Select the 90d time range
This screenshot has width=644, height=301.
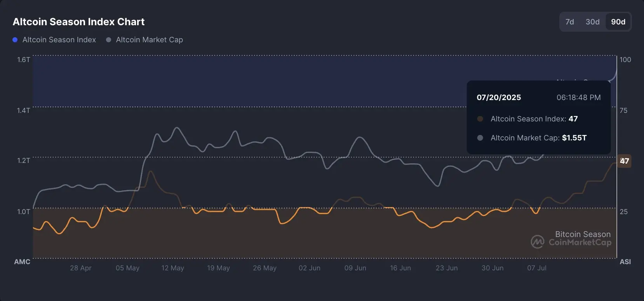(618, 22)
